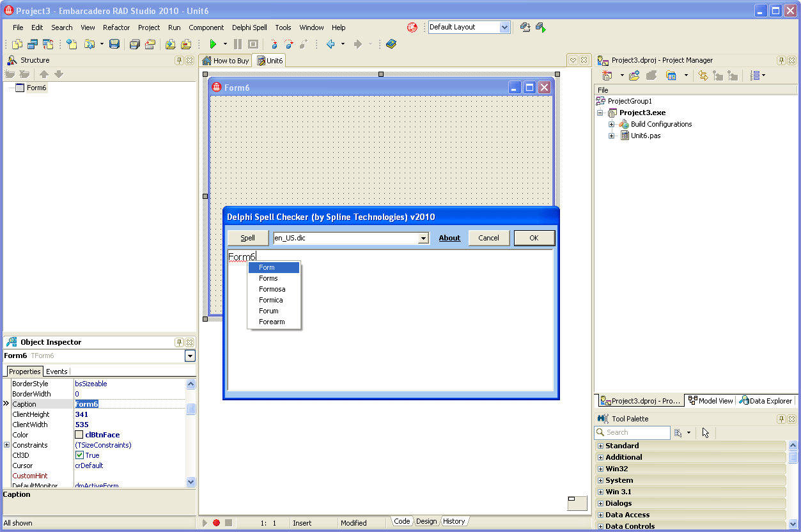The height and width of the screenshot is (532, 801).
Task: Collapse the Project3.exe tree node
Action: click(x=600, y=113)
